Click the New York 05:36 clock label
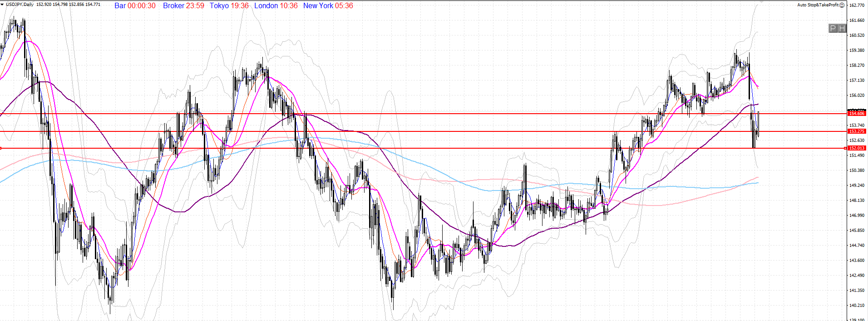The width and height of the screenshot is (868, 321). click(x=328, y=6)
